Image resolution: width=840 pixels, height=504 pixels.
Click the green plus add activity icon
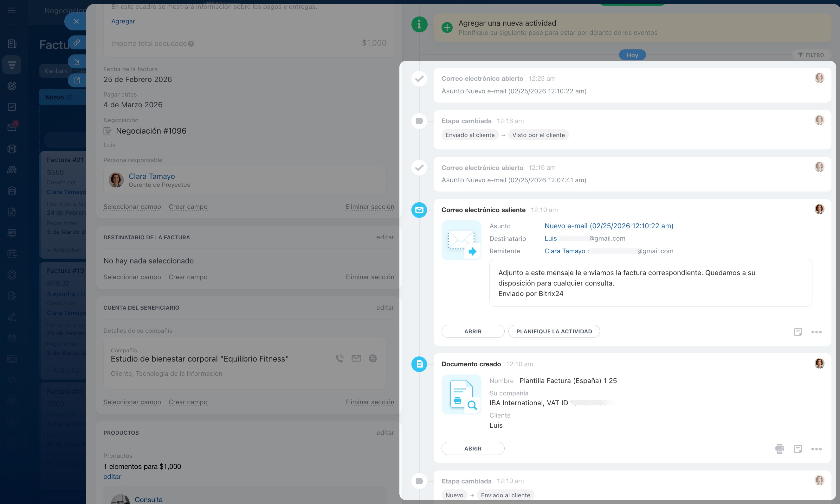point(447,28)
